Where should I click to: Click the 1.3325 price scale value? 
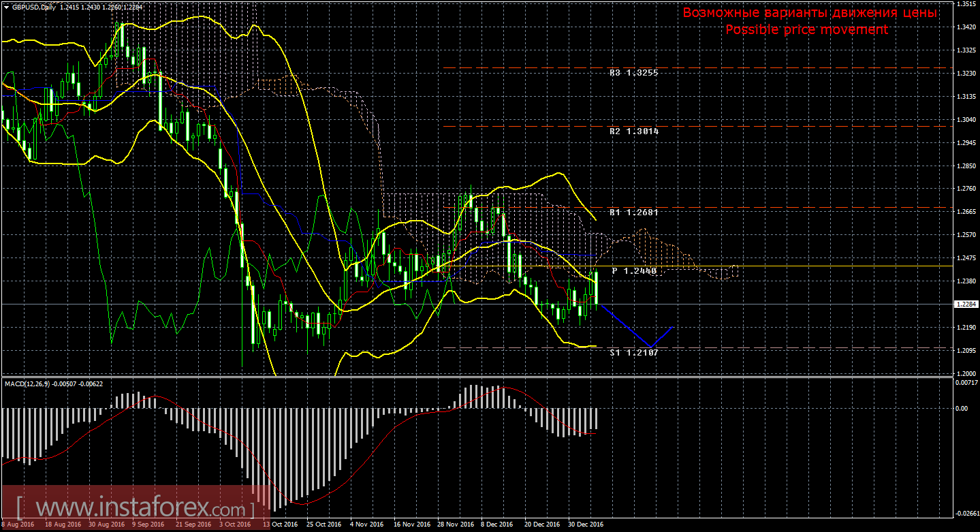(966, 50)
